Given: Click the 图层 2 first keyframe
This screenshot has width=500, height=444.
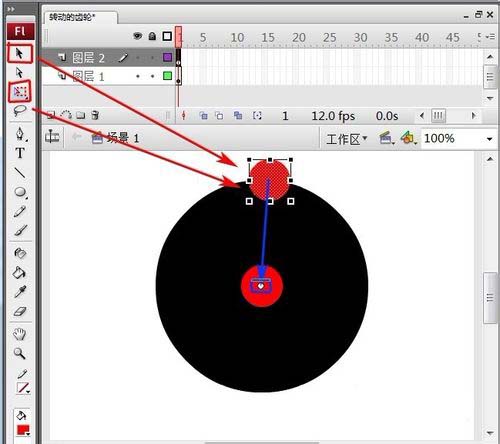Looking at the screenshot, I should [178, 58].
